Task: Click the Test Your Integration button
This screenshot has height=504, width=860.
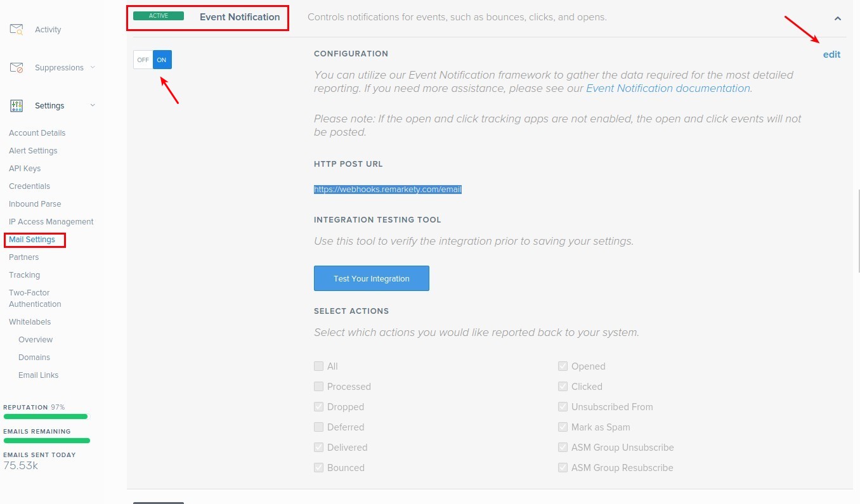Action: tap(372, 278)
